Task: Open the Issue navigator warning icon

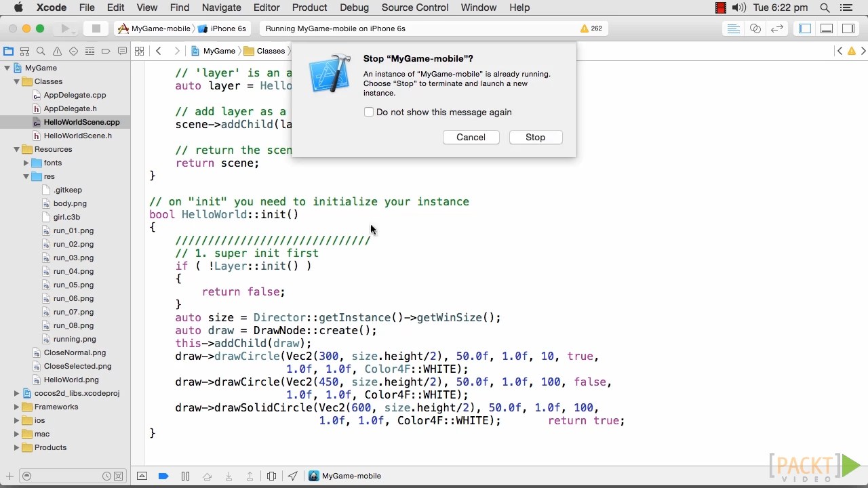Action: pos(57,51)
